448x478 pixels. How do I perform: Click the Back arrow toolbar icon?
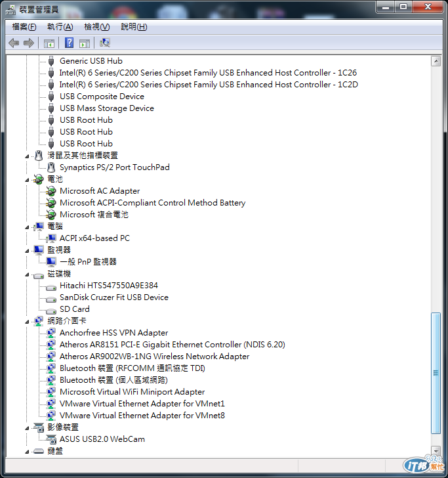(x=14, y=43)
